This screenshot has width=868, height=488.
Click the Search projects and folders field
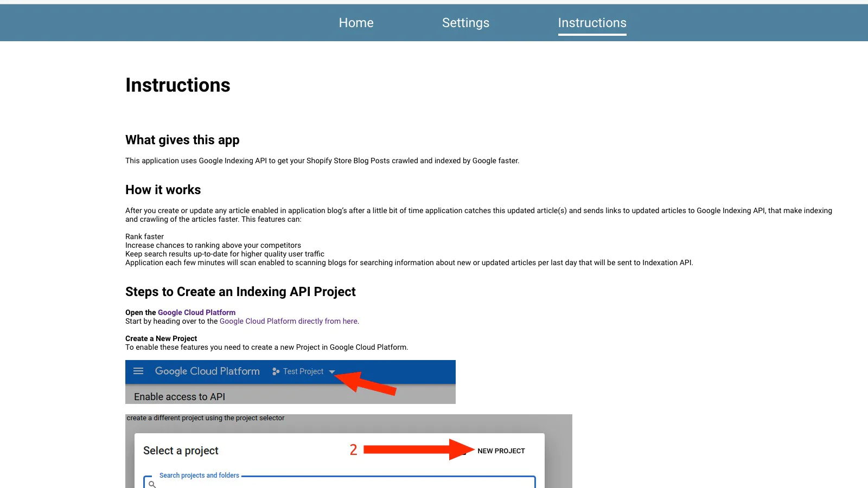[340, 481]
